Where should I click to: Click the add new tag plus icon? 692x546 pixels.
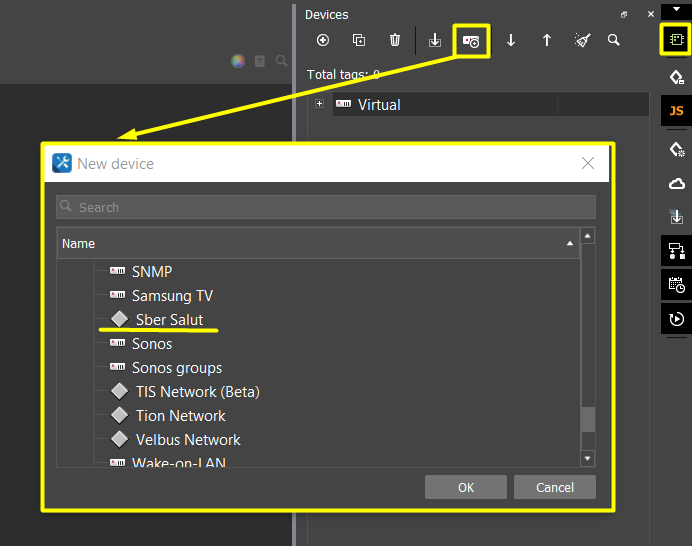[x=322, y=40]
